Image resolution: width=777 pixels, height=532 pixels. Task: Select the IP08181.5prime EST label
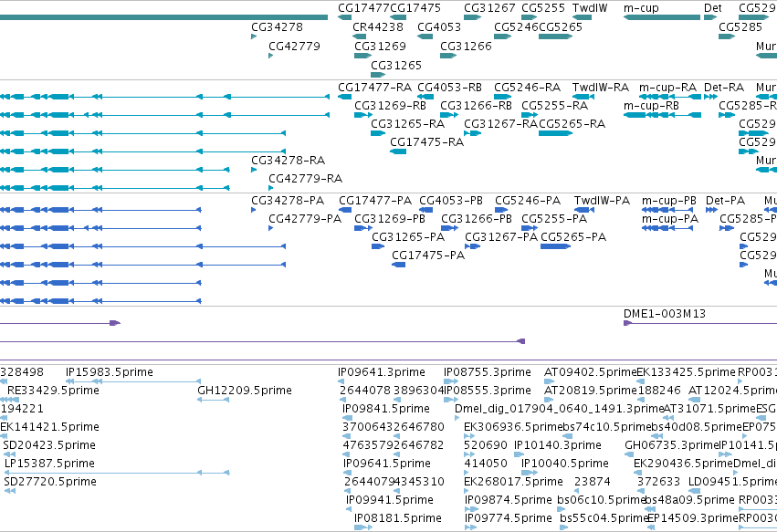[x=398, y=518]
